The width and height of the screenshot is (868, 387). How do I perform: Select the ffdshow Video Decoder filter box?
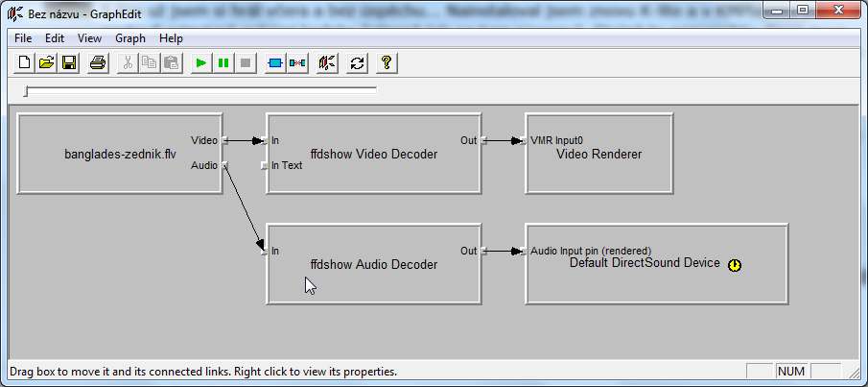tap(374, 154)
